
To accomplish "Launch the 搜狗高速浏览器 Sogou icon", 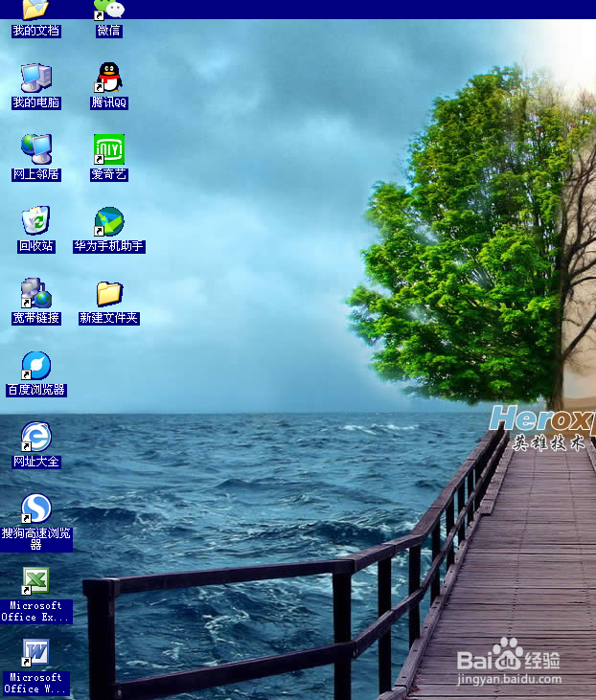I will pyautogui.click(x=35, y=508).
